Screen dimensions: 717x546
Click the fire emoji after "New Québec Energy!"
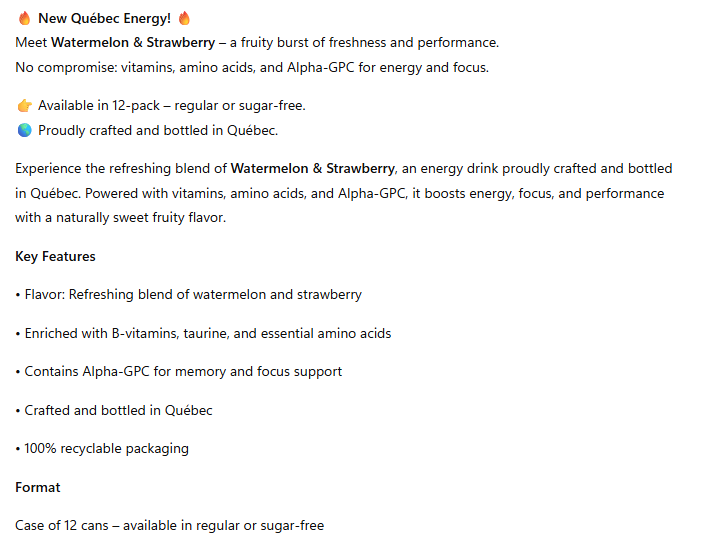[184, 19]
